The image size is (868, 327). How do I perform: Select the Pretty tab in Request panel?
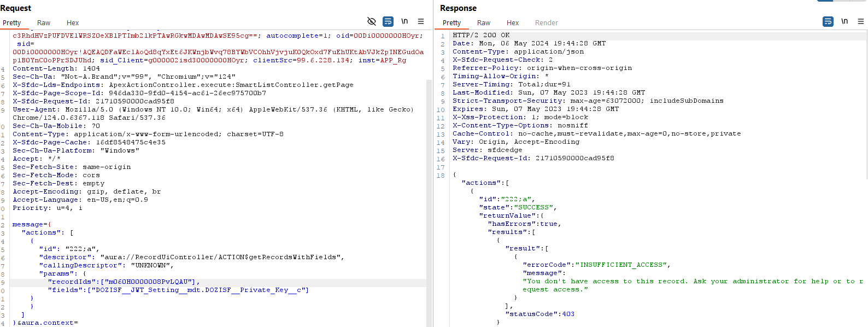(x=12, y=23)
